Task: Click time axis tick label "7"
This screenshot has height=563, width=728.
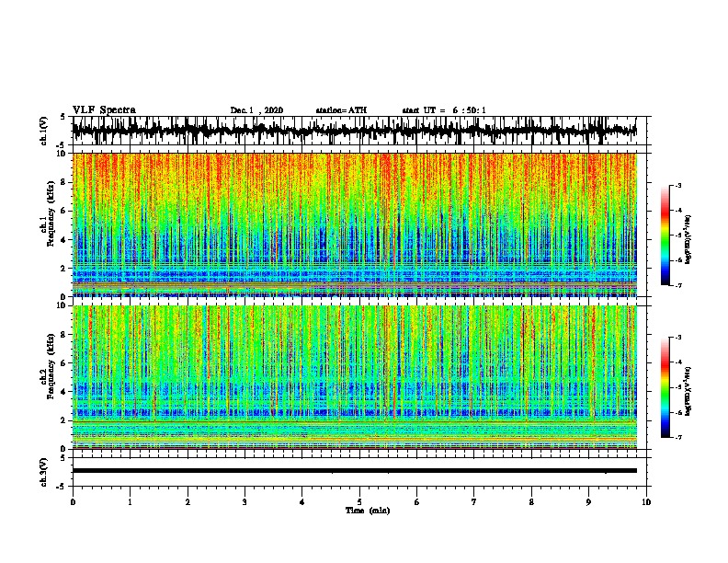Action: click(474, 502)
